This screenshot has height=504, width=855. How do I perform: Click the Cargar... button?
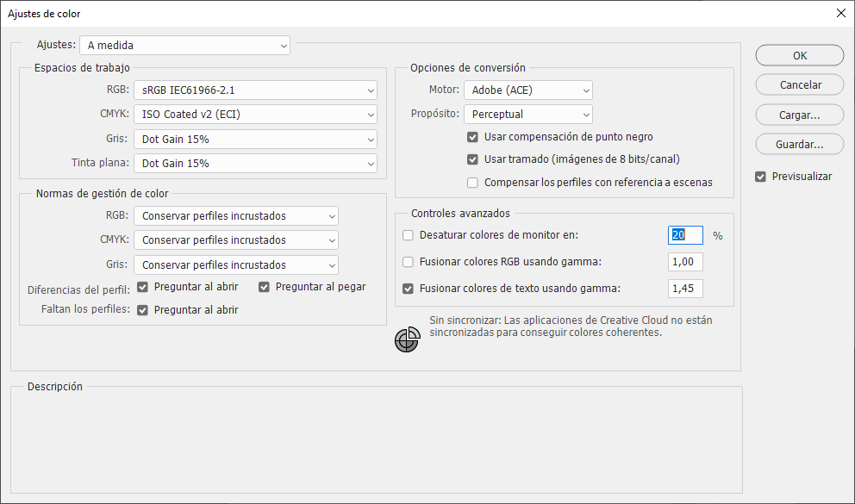point(800,115)
